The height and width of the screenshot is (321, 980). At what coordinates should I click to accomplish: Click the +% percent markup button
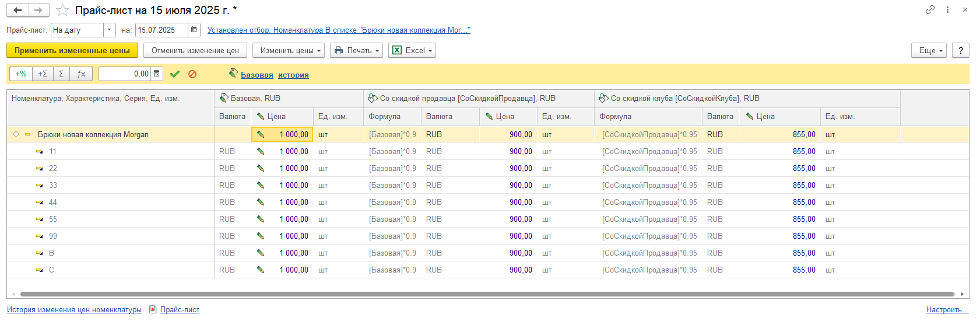(x=21, y=74)
